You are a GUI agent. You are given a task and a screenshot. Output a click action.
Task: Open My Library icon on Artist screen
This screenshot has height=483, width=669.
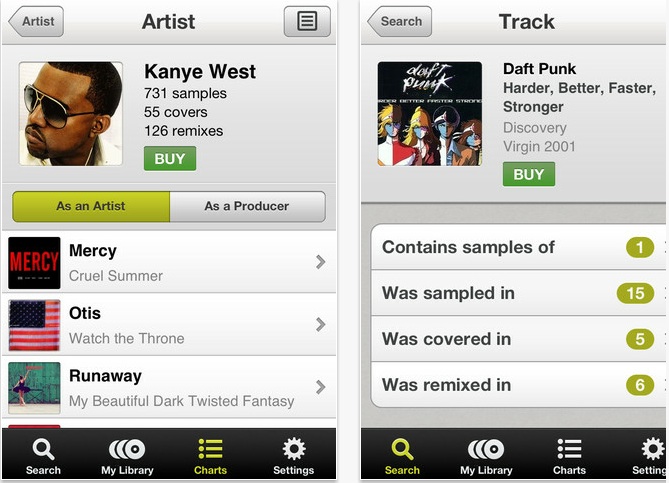click(127, 457)
